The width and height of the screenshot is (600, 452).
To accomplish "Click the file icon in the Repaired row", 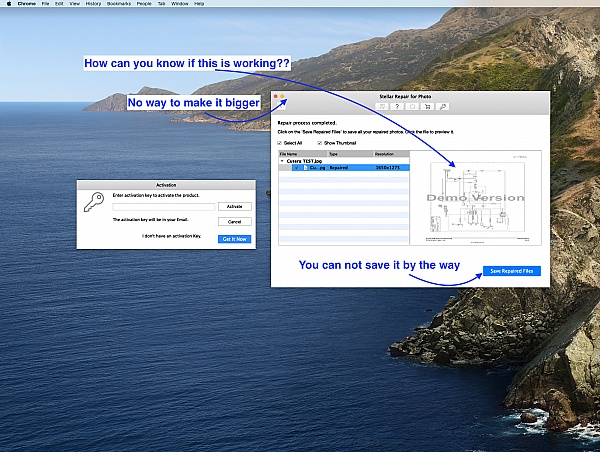I will (x=305, y=167).
